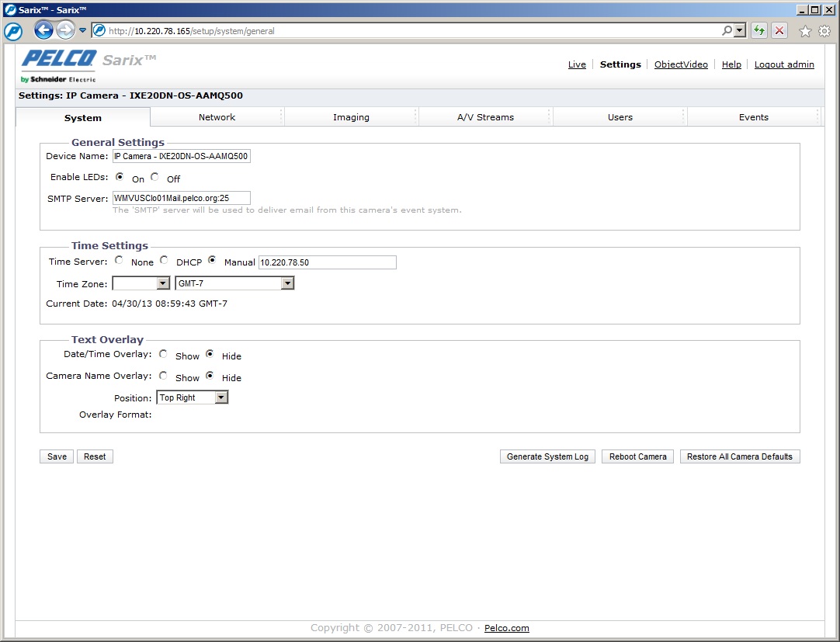Open the Live view link
Viewport: 840px width, 642px height.
point(577,64)
